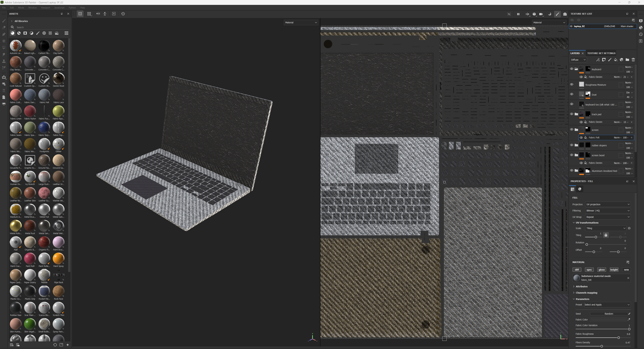The width and height of the screenshot is (644, 349).
Task: Delete layer using the trash icon
Action: pyautogui.click(x=633, y=60)
